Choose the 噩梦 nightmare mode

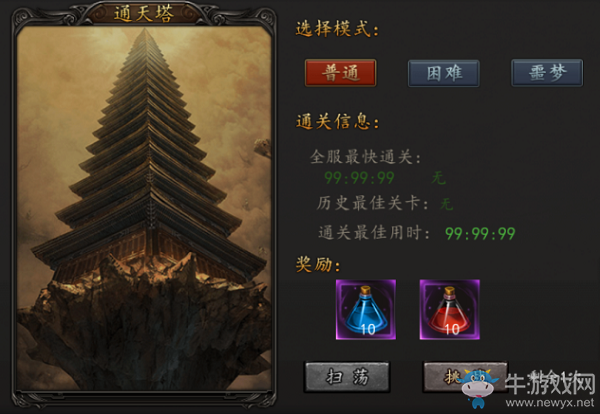coord(547,73)
